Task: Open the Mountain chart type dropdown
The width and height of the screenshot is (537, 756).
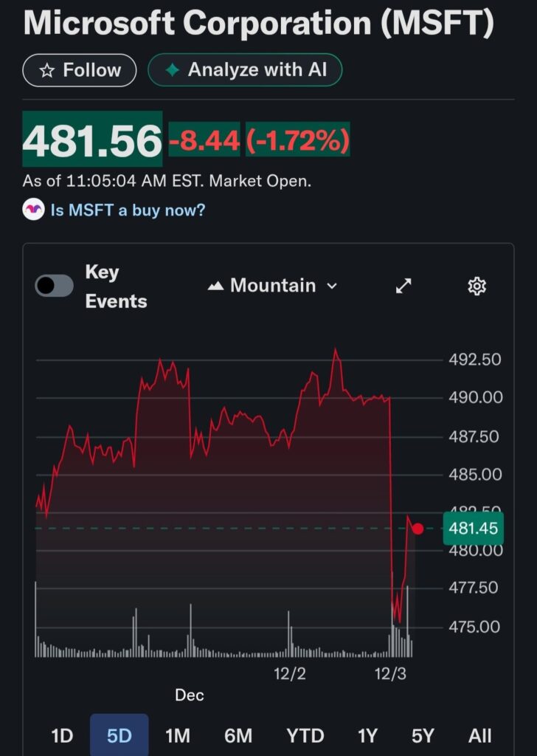Action: tap(273, 286)
